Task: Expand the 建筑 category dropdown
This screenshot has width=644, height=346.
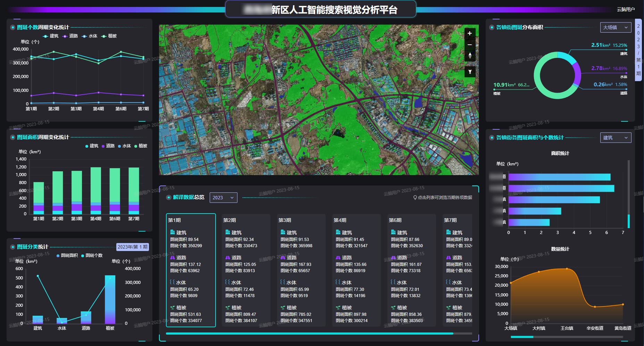Action: pos(616,138)
